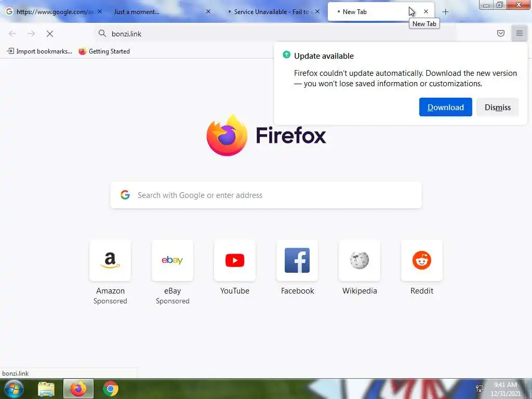Click the bonzi.link status bar text
The height and width of the screenshot is (399, 532).
pyautogui.click(x=15, y=373)
